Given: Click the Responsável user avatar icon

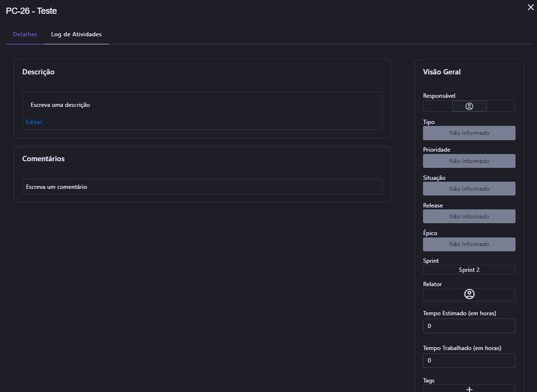Looking at the screenshot, I should 469,106.
